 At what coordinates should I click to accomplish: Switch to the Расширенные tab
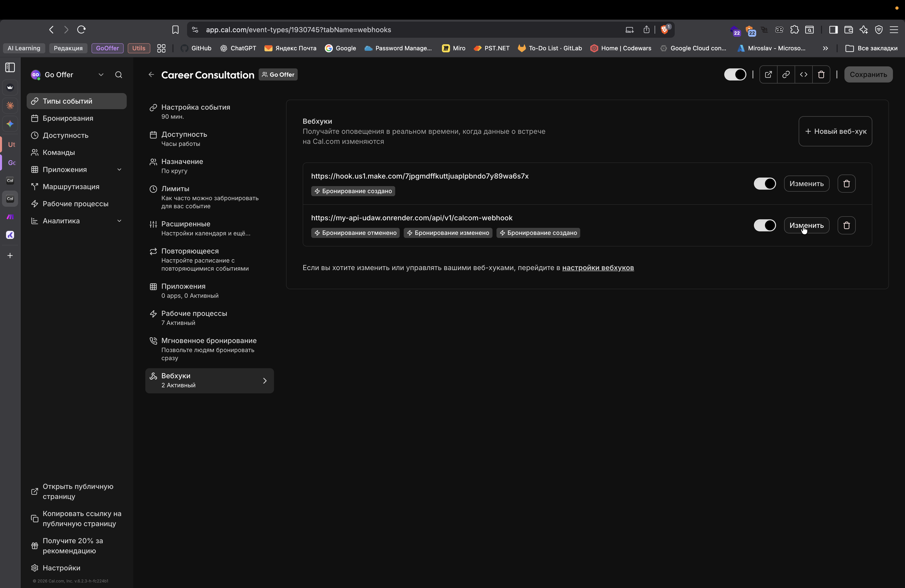pos(186,224)
